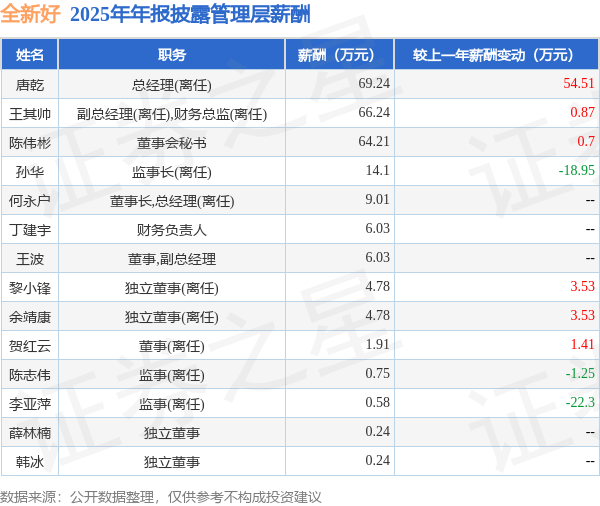Click the name 贺红云

point(30,346)
